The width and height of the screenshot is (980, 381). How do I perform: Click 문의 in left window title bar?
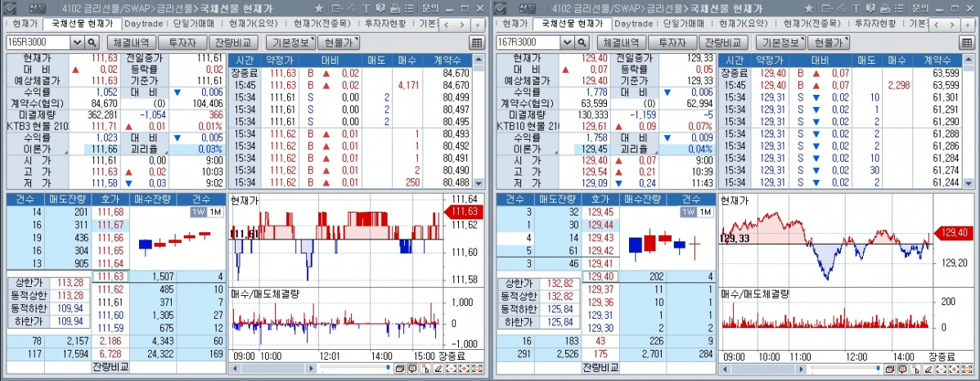point(430,9)
